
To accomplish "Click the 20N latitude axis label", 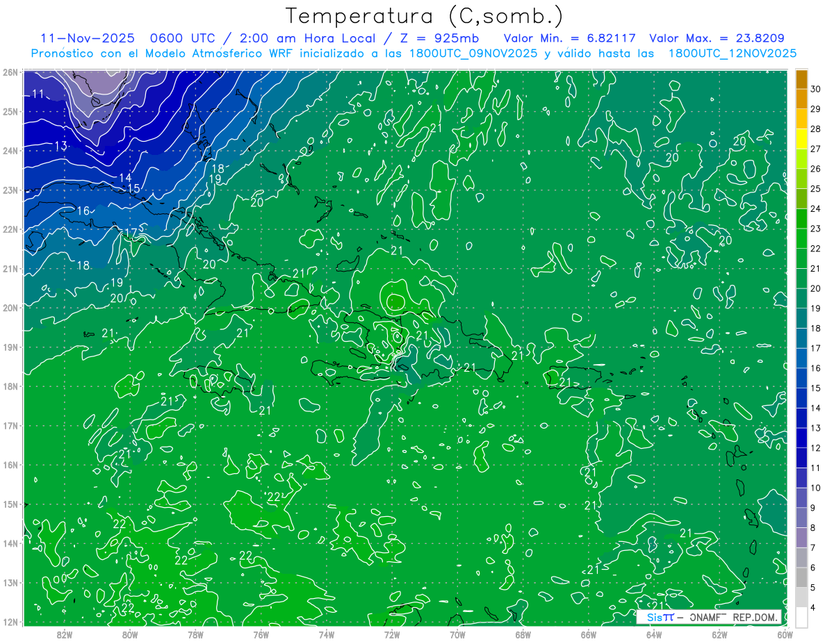I will point(10,308).
